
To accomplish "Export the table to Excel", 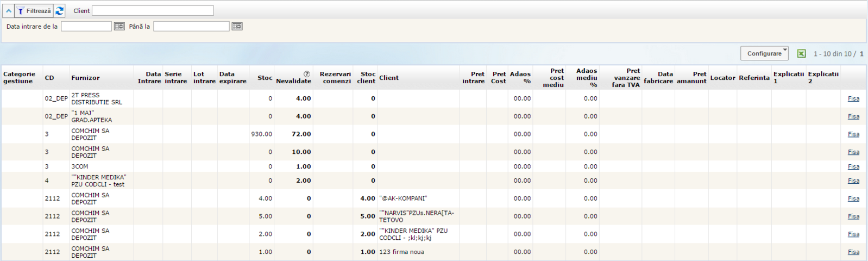I will [801, 53].
